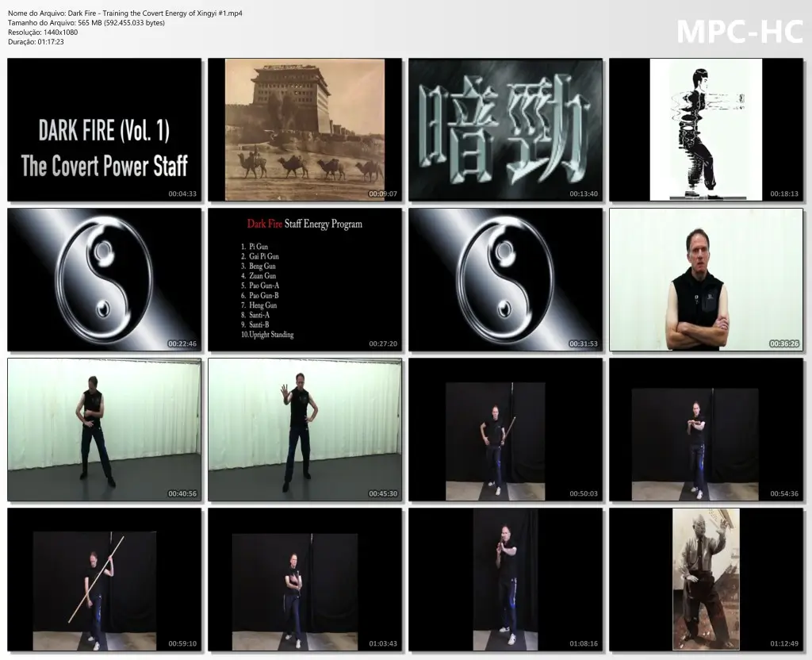Open the 'Dark Fire Staff Energy Program' list frame
The height and width of the screenshot is (660, 812).
pyautogui.click(x=304, y=279)
